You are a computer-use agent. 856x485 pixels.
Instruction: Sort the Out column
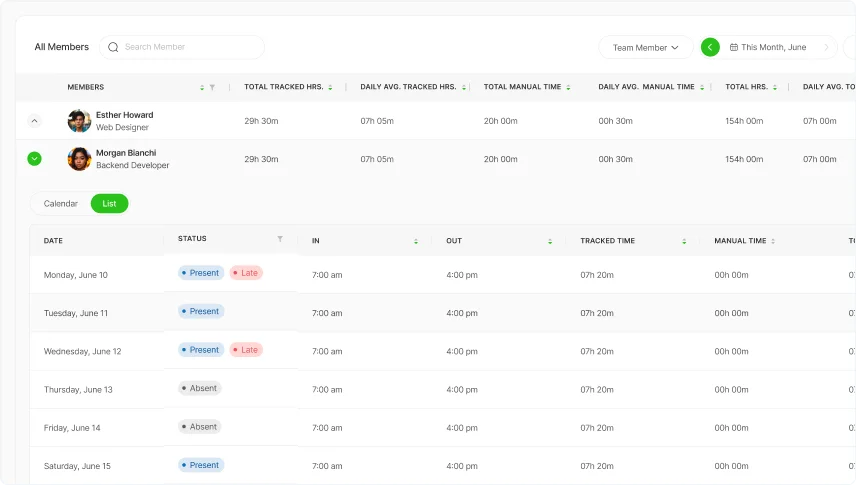(x=550, y=241)
